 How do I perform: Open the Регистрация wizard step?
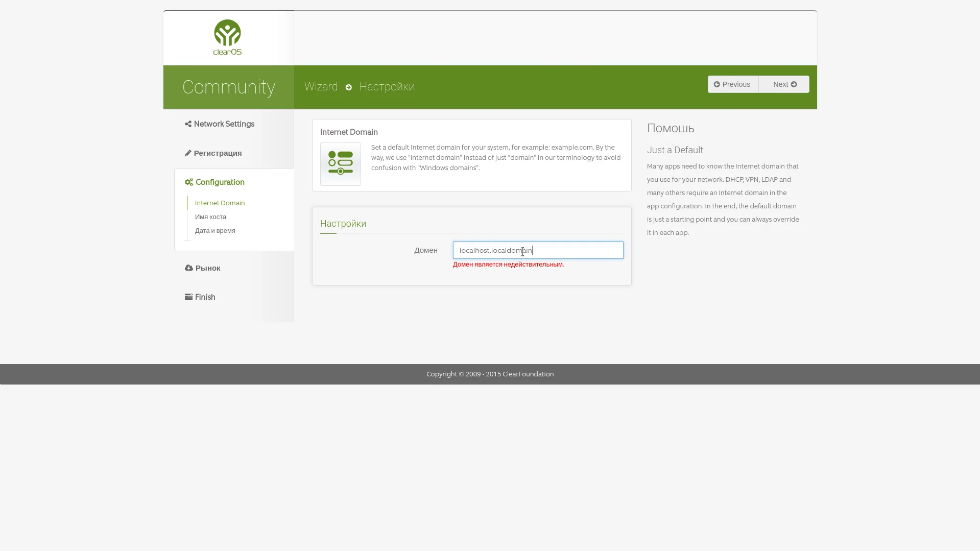pyautogui.click(x=213, y=153)
